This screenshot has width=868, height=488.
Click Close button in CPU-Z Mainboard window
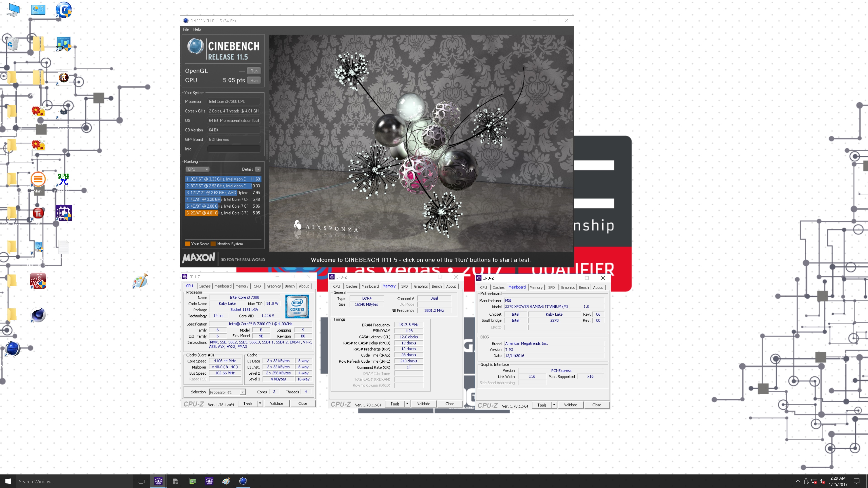(597, 405)
